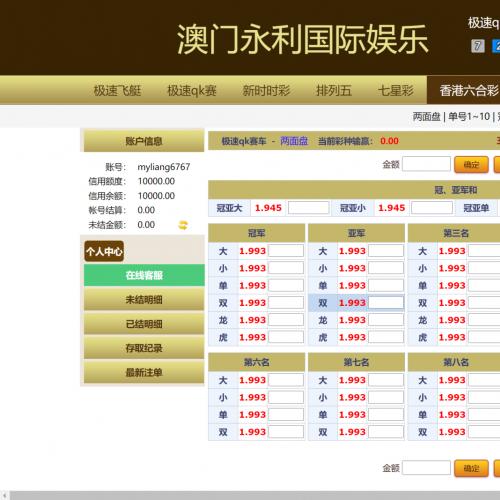Focus 第七名 小 bet input
Screen dimensions: 500x500
click(x=386, y=397)
